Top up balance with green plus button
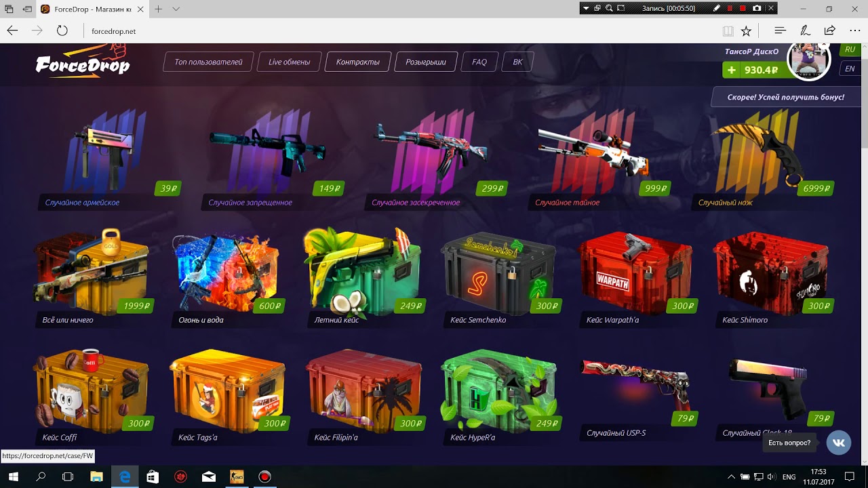Image resolution: width=868 pixels, height=488 pixels. [x=731, y=70]
